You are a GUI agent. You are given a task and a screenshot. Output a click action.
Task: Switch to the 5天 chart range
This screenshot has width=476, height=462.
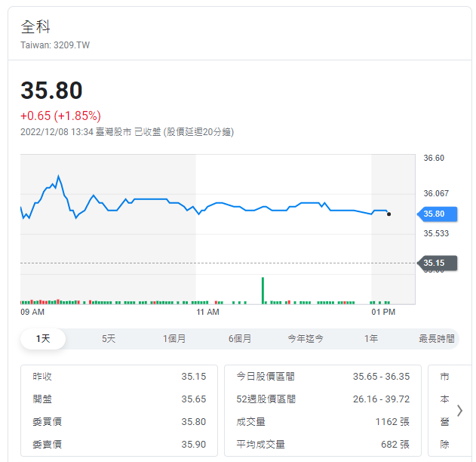(x=109, y=339)
